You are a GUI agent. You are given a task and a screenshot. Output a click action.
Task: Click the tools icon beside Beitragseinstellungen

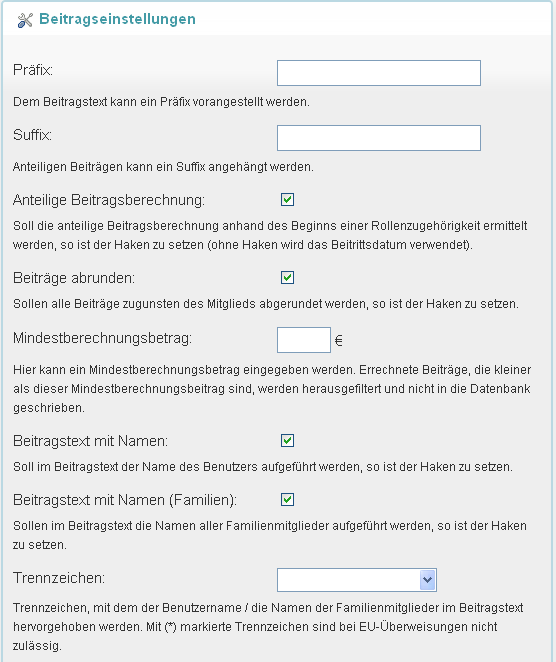point(25,20)
